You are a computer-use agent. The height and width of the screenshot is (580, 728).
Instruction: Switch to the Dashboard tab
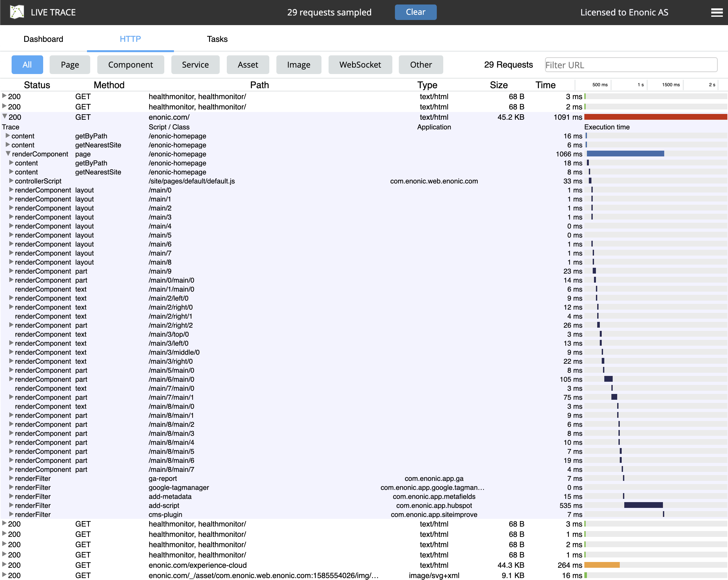tap(43, 39)
